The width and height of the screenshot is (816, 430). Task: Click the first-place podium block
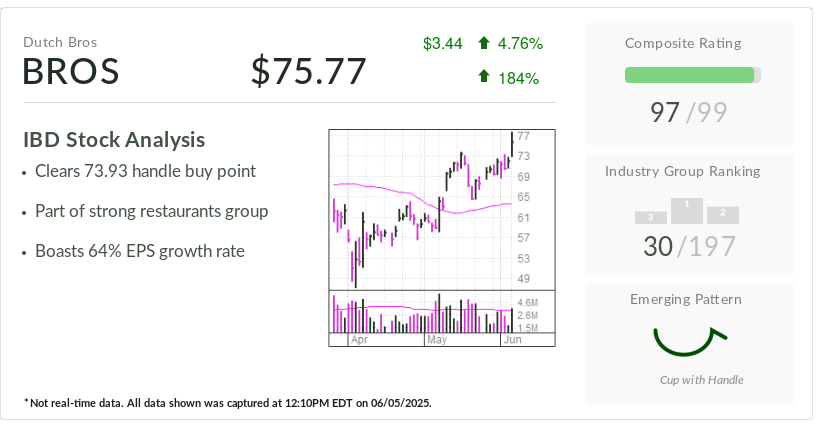click(x=687, y=209)
